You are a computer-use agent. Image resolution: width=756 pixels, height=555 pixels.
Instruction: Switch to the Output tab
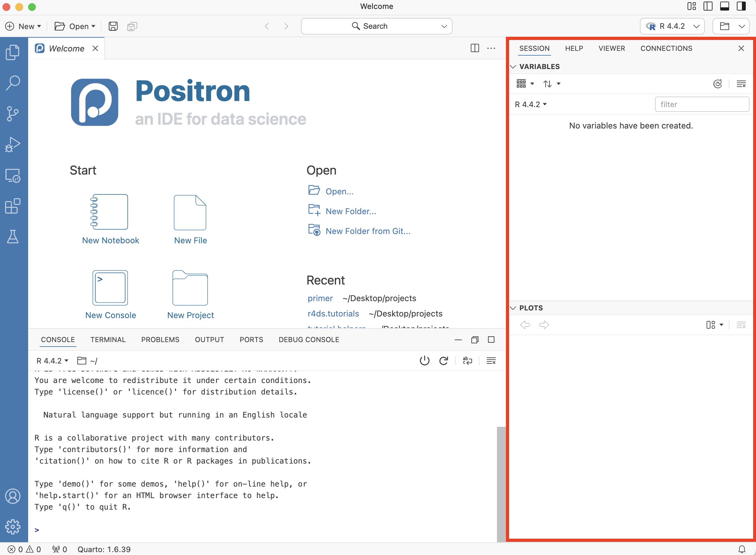(x=209, y=340)
